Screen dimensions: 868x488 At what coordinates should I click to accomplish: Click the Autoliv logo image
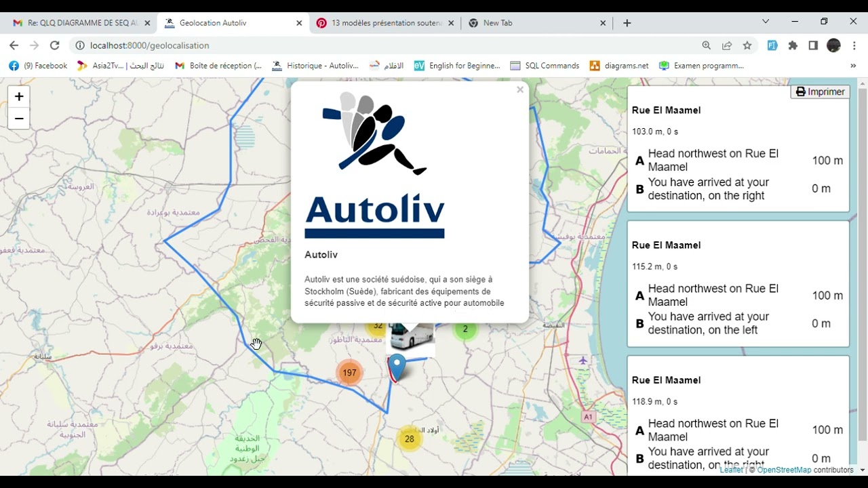coord(374,165)
